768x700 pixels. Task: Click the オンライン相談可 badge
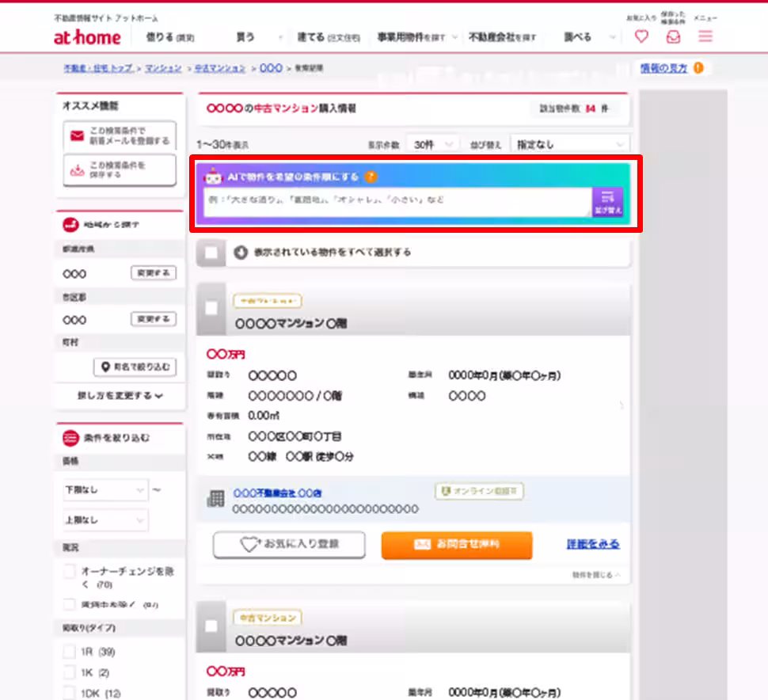[479, 491]
